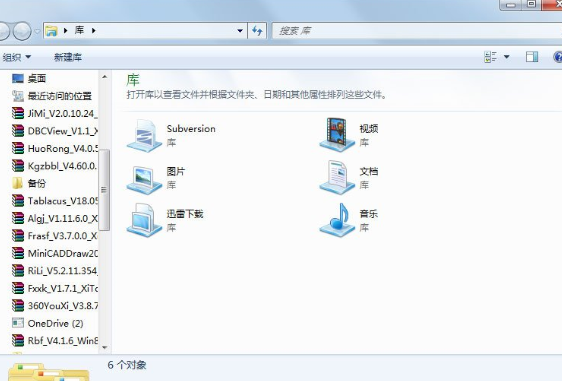This screenshot has height=381, width=562.
Task: Select Frasf_V3.7.0.0 archive in sidebar
Action: (54, 236)
